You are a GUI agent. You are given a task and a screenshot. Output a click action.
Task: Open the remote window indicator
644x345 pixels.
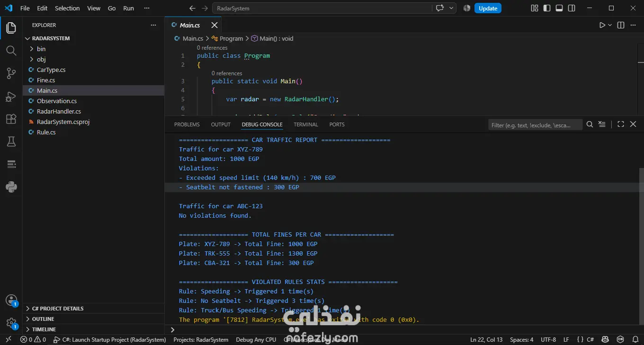pyautogui.click(x=8, y=339)
